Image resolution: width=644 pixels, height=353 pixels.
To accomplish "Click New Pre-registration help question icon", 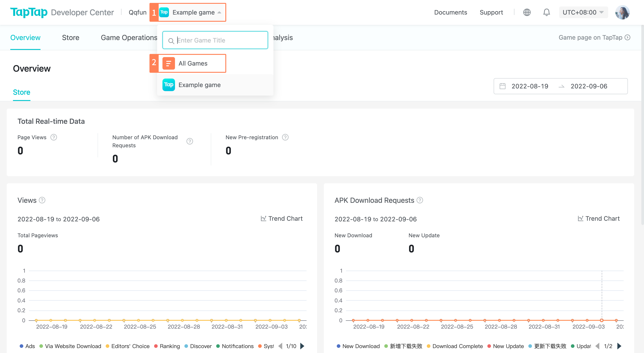I will [x=285, y=137].
